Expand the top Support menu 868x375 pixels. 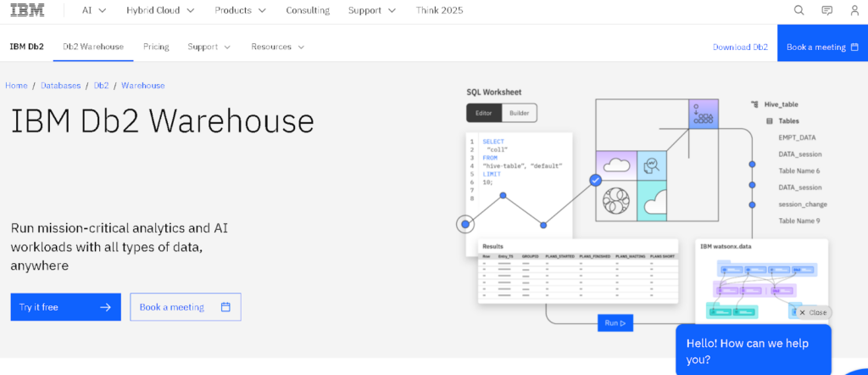click(x=372, y=10)
